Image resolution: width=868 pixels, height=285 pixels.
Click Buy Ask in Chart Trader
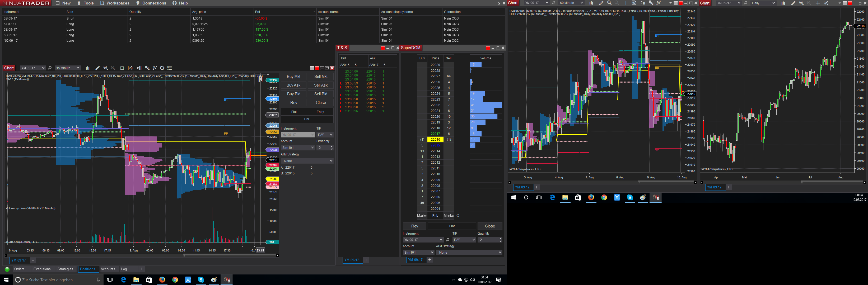click(293, 85)
